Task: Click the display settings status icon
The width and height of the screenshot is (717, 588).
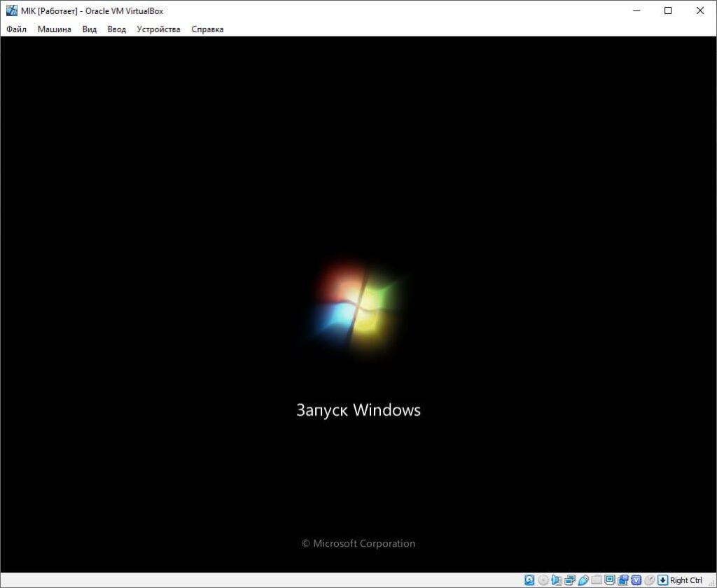Action: pyautogui.click(x=610, y=580)
